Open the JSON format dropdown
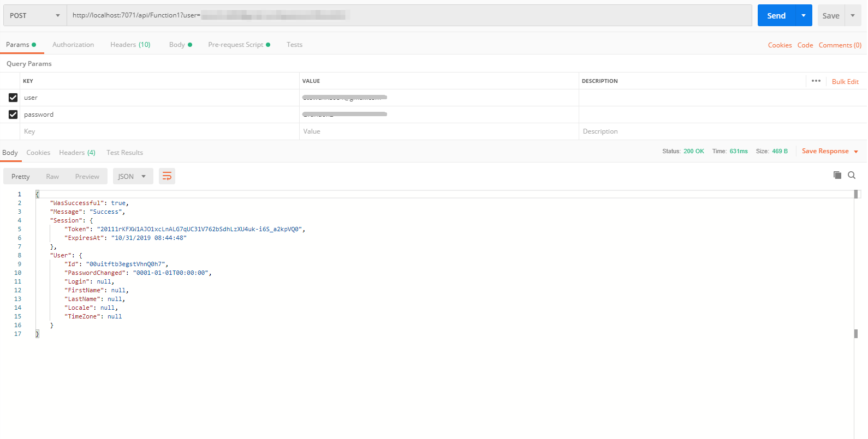The height and width of the screenshot is (439, 868). click(133, 176)
